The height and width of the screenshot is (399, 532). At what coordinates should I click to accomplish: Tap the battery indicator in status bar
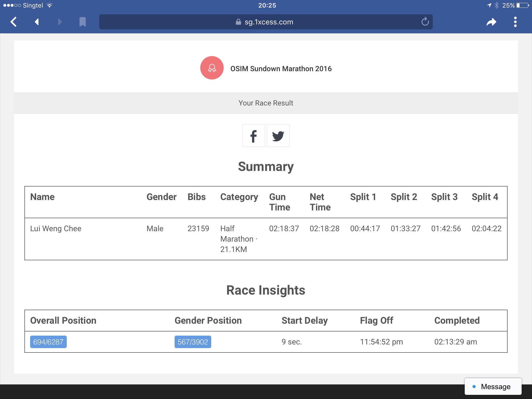pos(523,5)
